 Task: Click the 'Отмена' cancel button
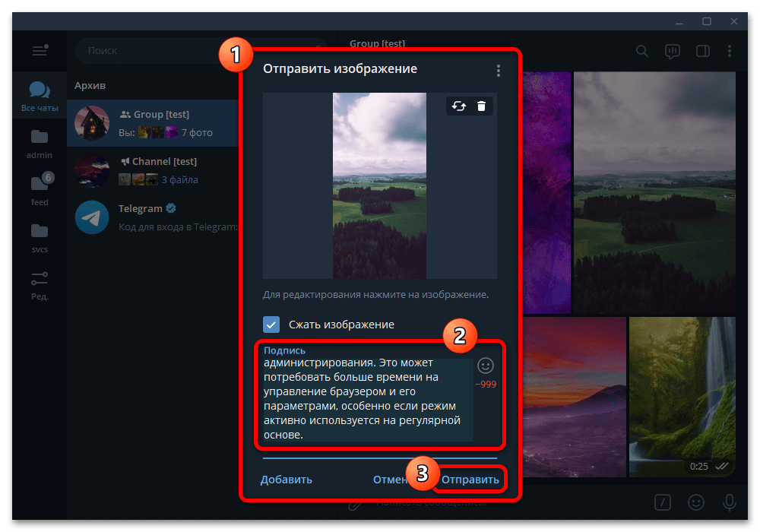[391, 480]
